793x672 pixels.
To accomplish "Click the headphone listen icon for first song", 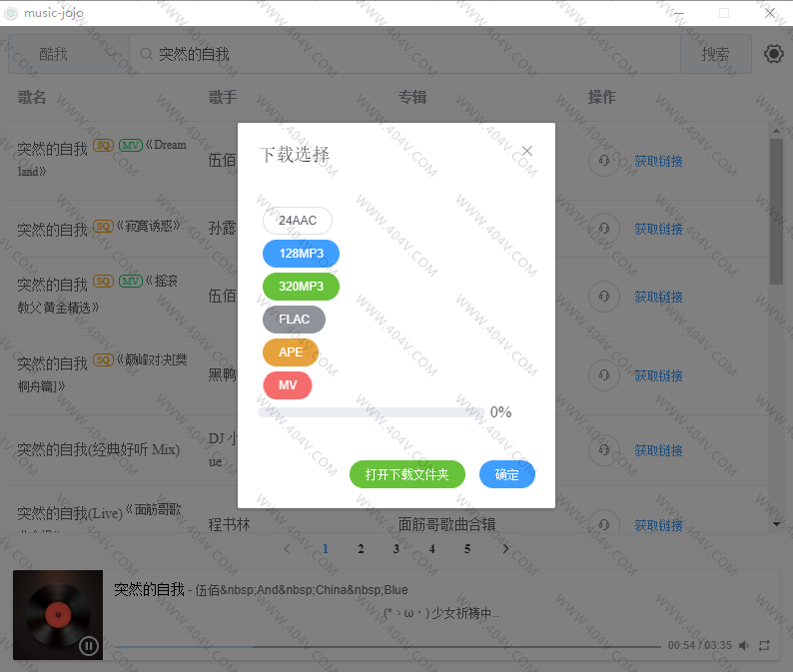I will [603, 161].
